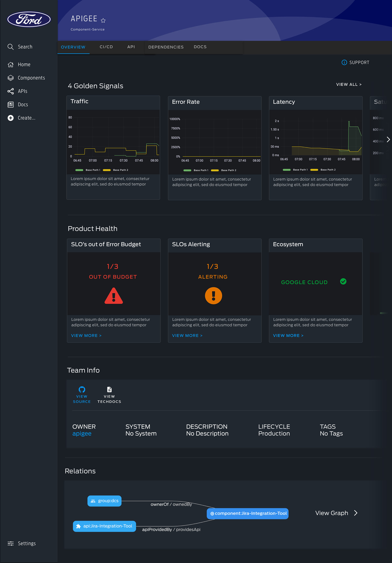Click the Create plus icon
The height and width of the screenshot is (563, 392).
[11, 118]
